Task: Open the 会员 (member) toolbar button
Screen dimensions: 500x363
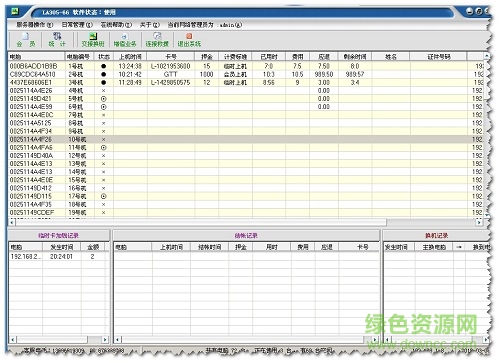Action: 26,40
